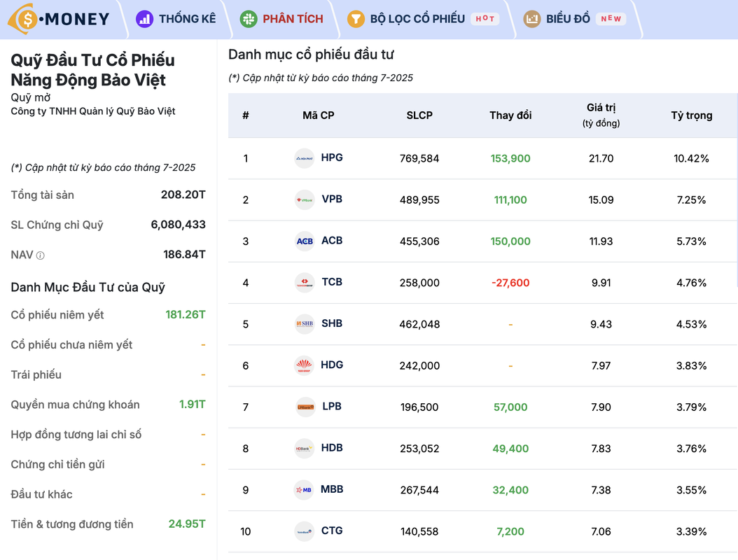The height and width of the screenshot is (560, 738).
Task: Click the Phân Tích green icon
Action: click(x=249, y=19)
